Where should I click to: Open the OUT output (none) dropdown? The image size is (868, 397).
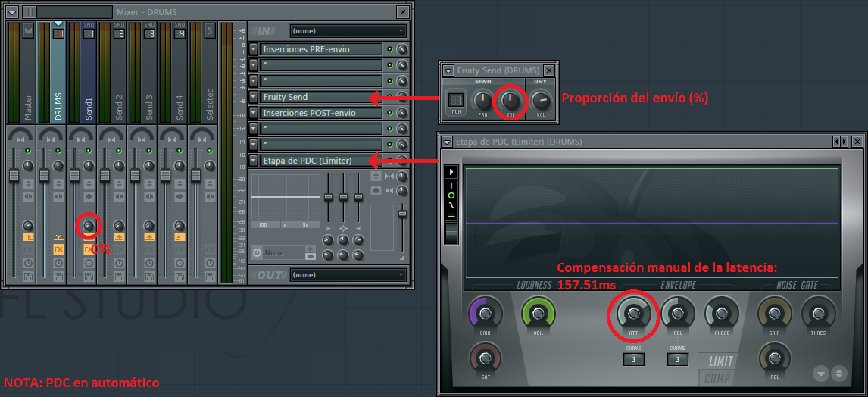pos(348,274)
